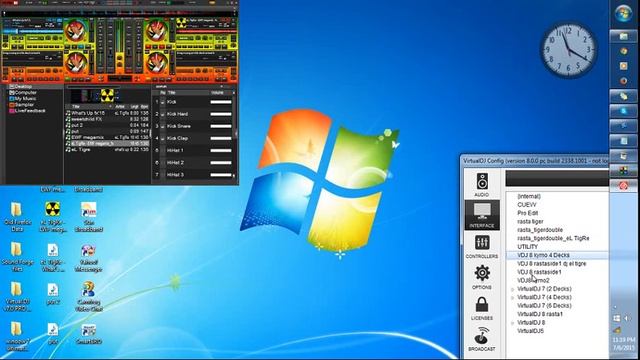Click the radioactive logo above the file list
Viewport: 640px width, 360px height.
[x=107, y=96]
